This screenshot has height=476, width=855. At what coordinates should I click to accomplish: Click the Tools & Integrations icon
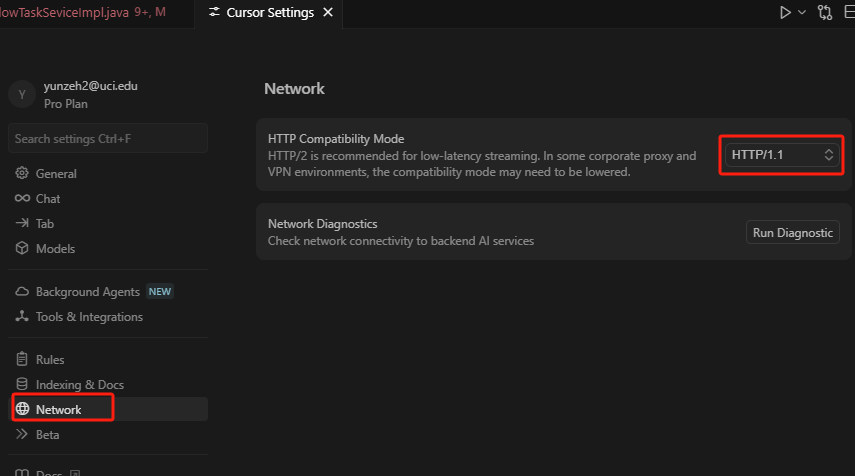[x=22, y=316]
